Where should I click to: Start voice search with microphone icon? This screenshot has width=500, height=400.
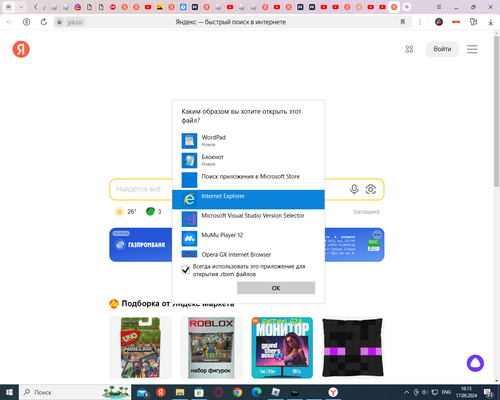[354, 189]
